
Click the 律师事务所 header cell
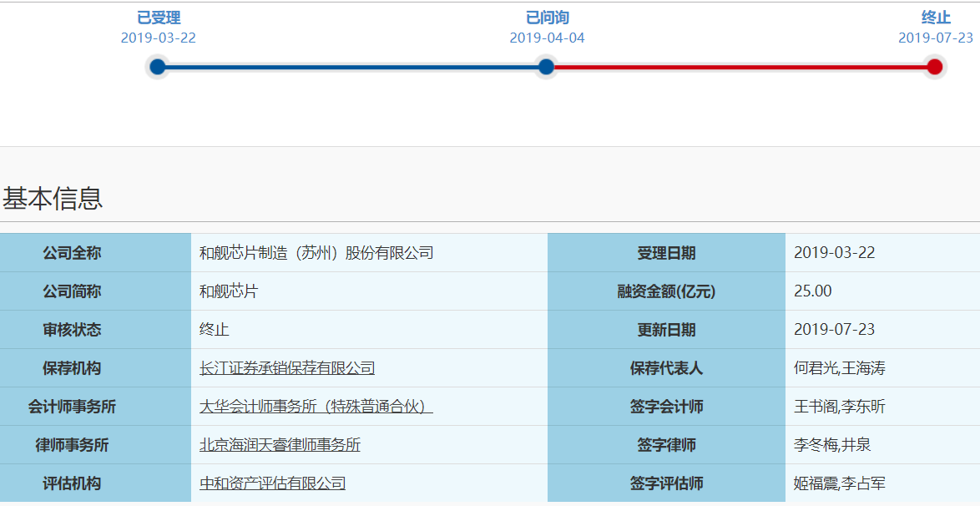pos(96,445)
